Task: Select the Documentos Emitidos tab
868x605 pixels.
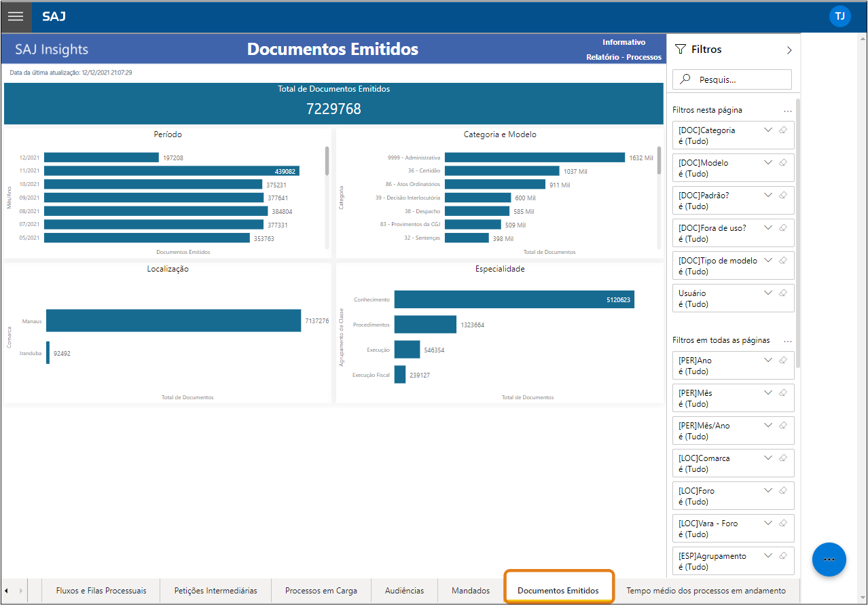Action: tap(558, 591)
